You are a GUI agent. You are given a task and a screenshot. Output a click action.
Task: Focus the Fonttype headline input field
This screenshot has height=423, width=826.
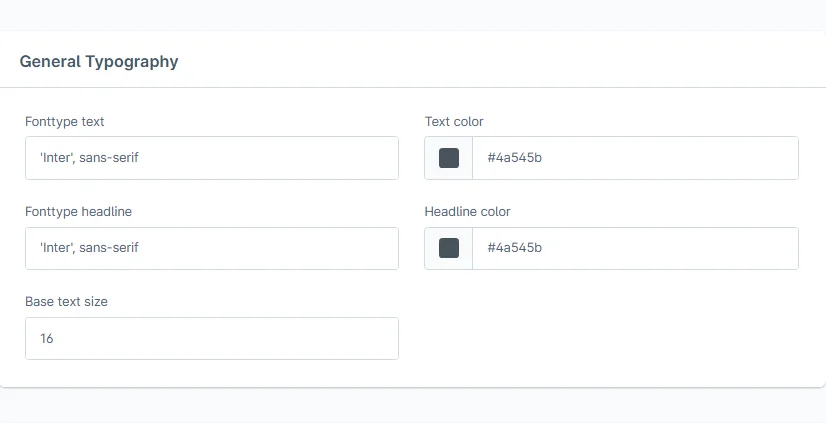pyautogui.click(x=211, y=248)
